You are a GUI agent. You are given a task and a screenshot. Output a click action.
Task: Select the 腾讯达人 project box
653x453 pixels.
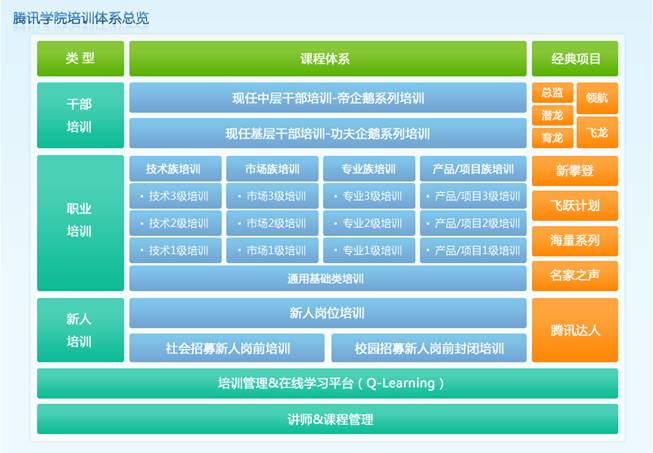point(575,330)
